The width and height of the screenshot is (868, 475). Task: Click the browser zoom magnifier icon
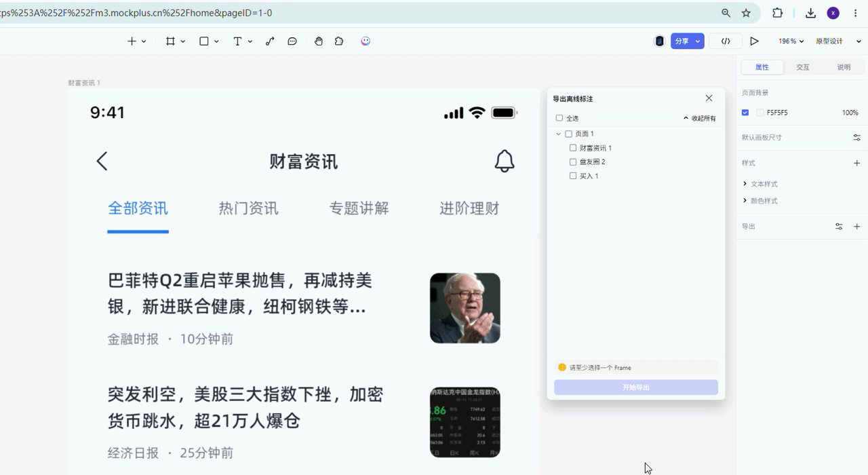click(x=726, y=13)
